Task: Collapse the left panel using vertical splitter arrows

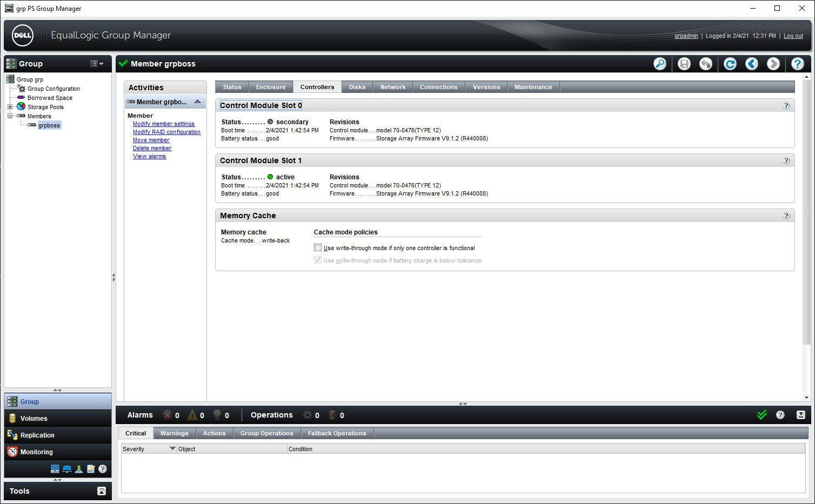Action: tap(113, 277)
